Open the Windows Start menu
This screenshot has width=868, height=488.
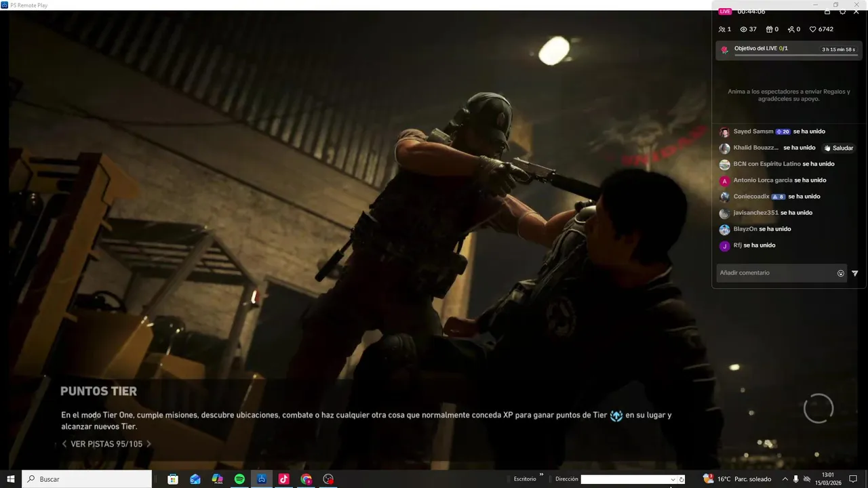[x=11, y=479]
